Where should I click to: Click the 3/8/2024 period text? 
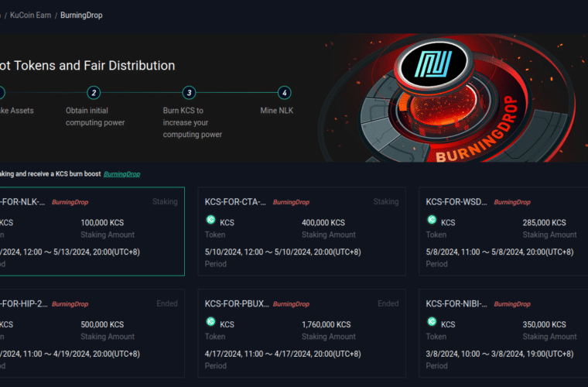[x=500, y=354]
